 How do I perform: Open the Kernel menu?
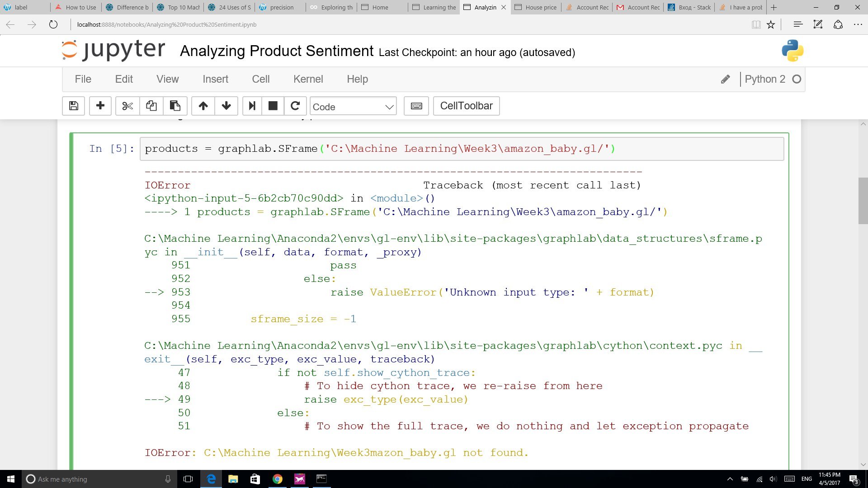(x=308, y=79)
